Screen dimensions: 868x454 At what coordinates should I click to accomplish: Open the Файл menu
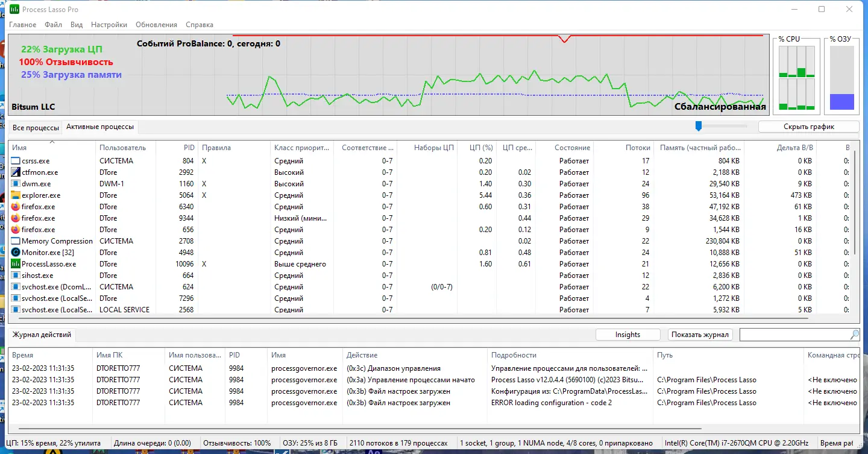click(54, 25)
